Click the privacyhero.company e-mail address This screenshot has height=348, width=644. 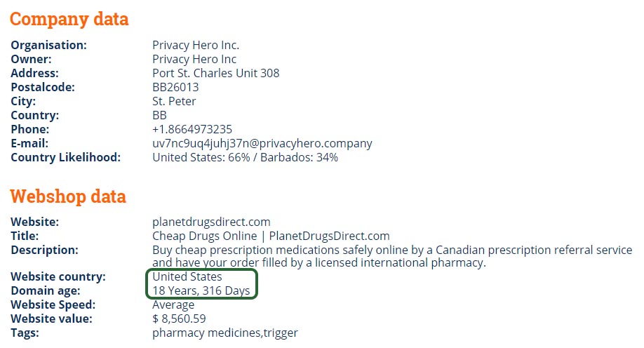262,143
